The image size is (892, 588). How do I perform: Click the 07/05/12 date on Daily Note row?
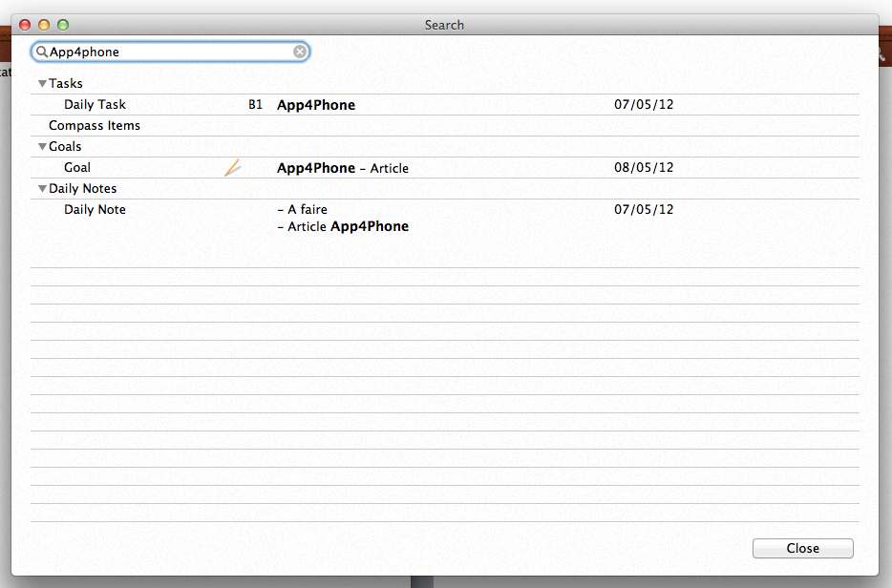pyautogui.click(x=644, y=210)
